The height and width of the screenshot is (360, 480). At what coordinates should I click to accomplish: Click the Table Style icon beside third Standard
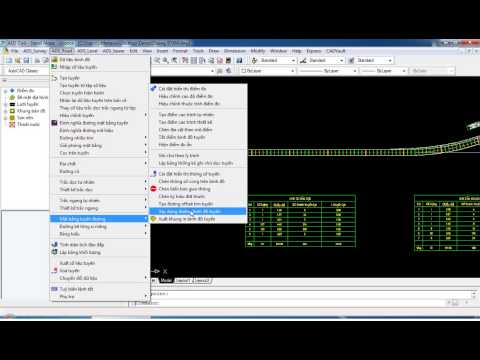coord(351,60)
